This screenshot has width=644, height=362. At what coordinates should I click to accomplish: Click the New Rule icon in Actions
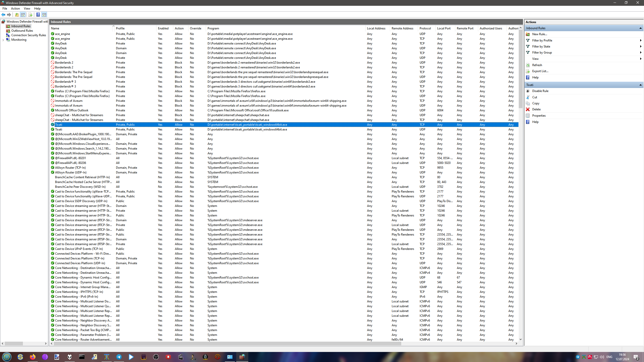point(528,34)
